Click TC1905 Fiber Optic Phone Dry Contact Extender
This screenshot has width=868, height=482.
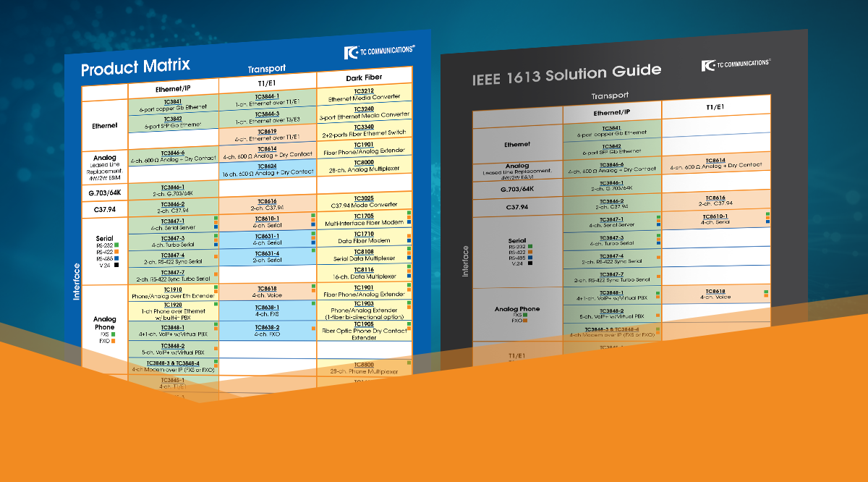point(364,331)
